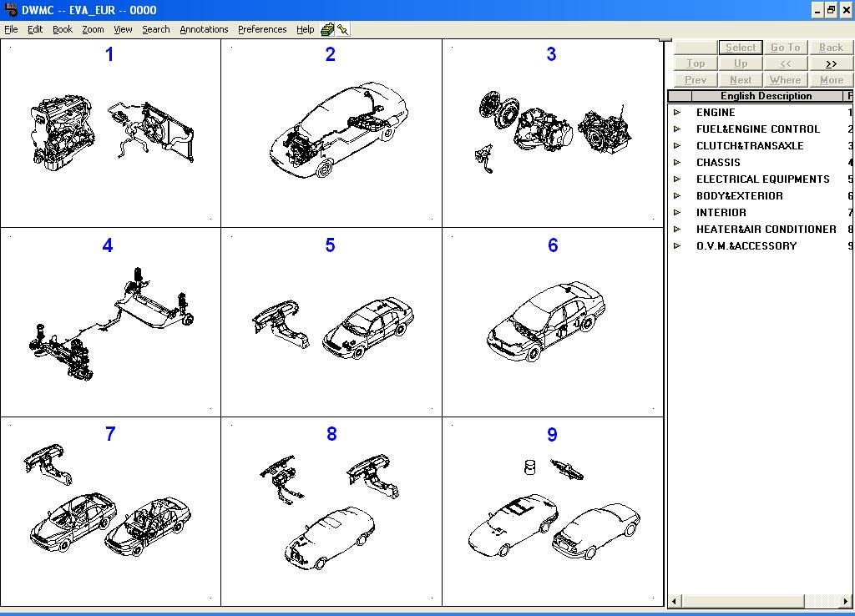Select the BODY&EXTERIOR list entry text
Image resolution: width=855 pixels, height=616 pixels.
[740, 195]
